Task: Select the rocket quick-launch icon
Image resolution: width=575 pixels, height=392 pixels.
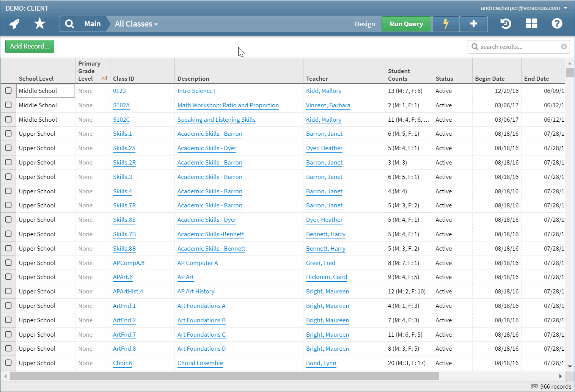Action: (x=14, y=24)
